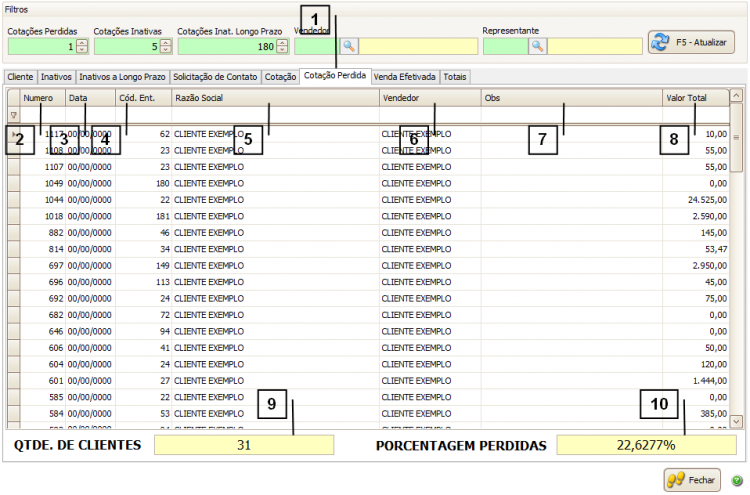Viewport: 750px width, 495px height.
Task: Increase the Cotações Perdidas value
Action: (82, 42)
